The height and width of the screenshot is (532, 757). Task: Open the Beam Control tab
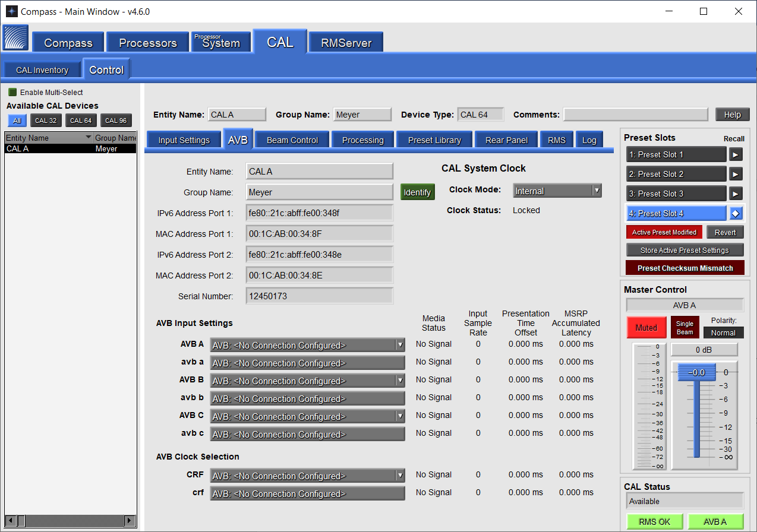(x=292, y=140)
